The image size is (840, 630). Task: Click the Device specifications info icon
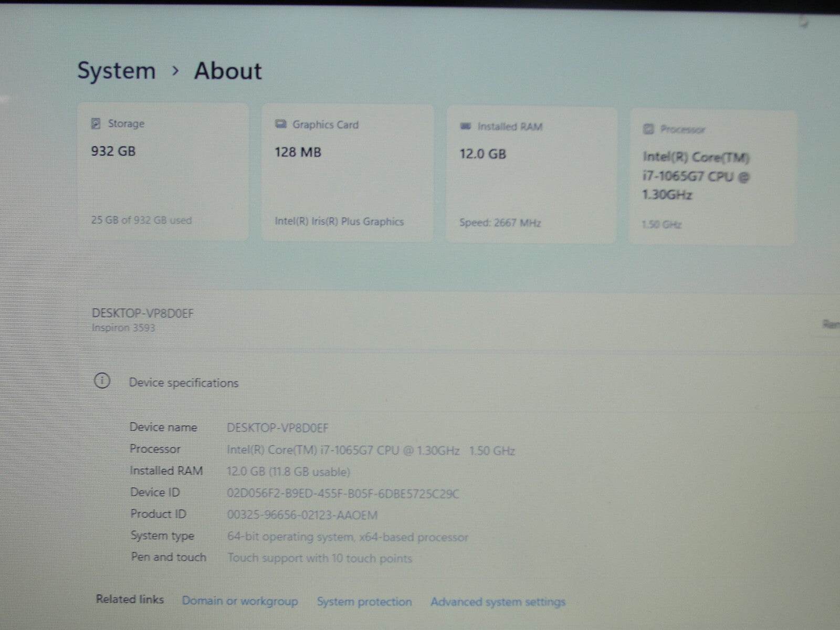click(103, 381)
